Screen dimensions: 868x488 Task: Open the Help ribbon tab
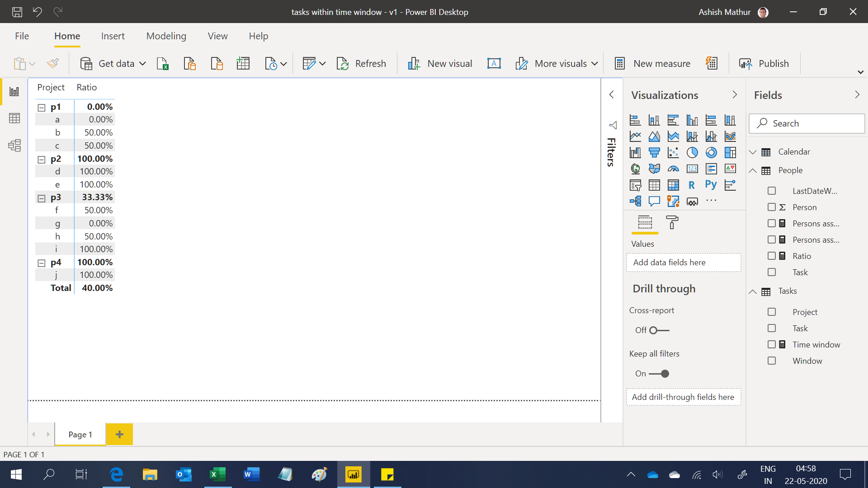[x=259, y=36]
